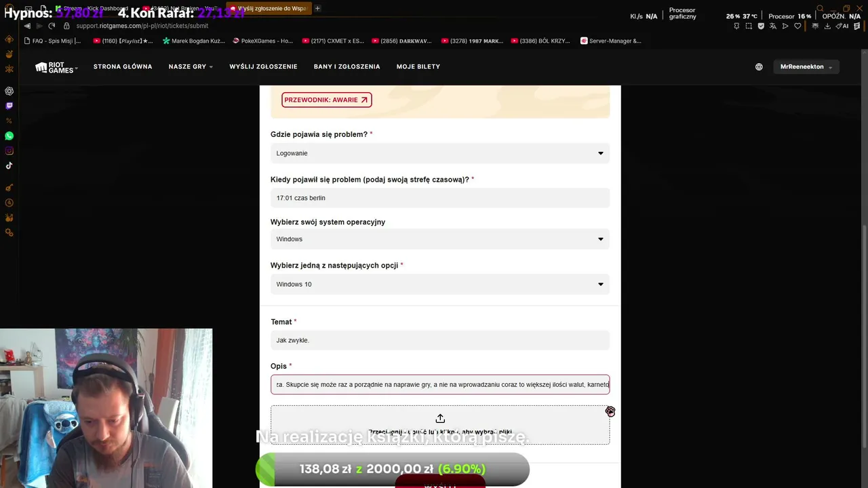Click the send arrow toolbar icon

pyautogui.click(x=785, y=26)
